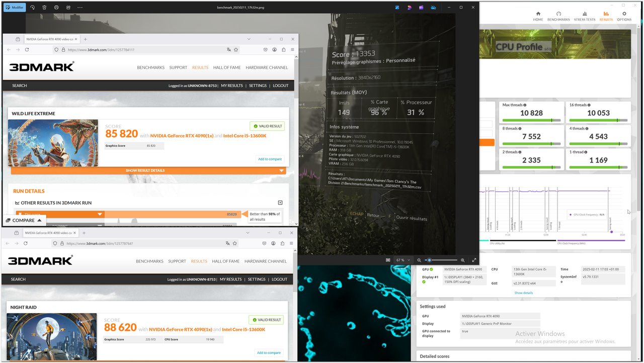Add a new tab in the upper browser

[x=85, y=39]
